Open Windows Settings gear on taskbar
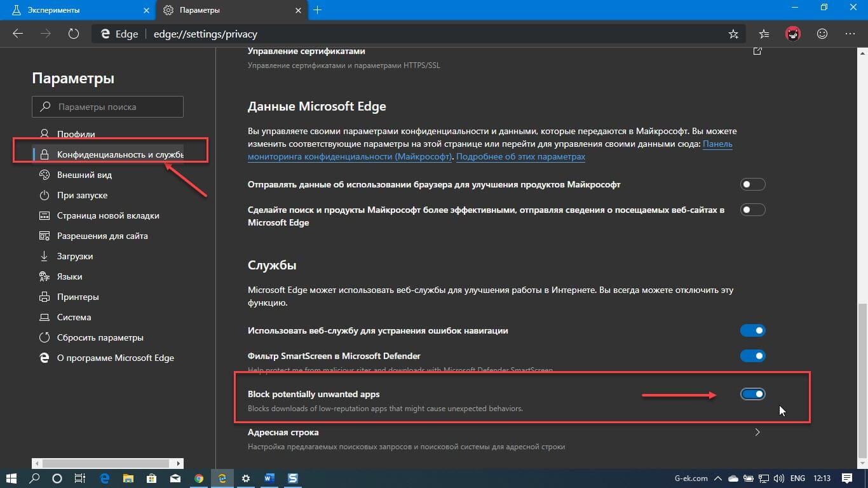This screenshot has height=488, width=868. 245,478
